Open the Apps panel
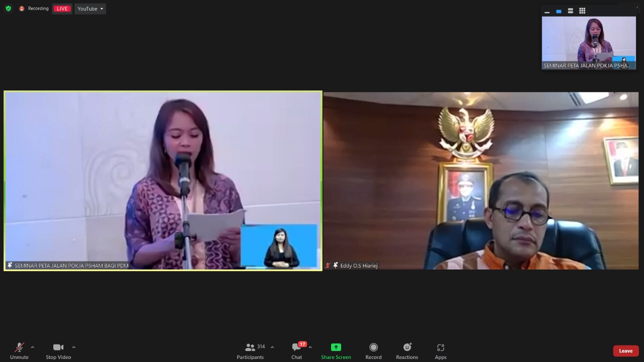Screen dimensions: 644x362 pyautogui.click(x=440, y=350)
